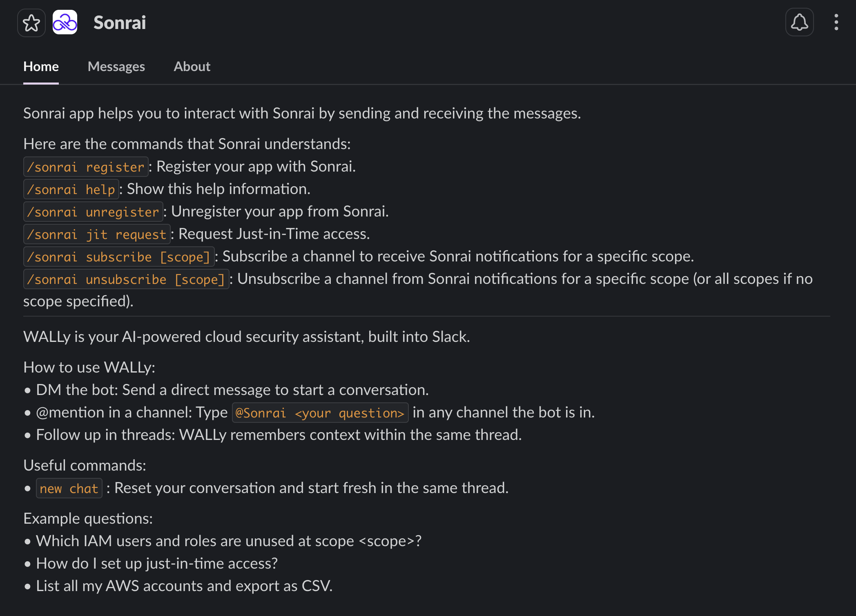Click the WALLy AI-powered assistant description
This screenshot has height=616, width=856.
point(247,337)
